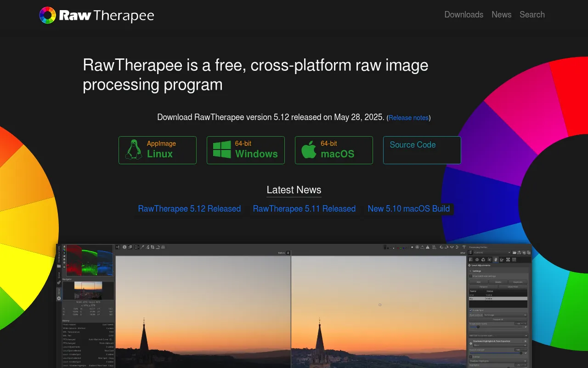Go to the News section in navigation
Screen dimensions: 588x368
click(501, 15)
